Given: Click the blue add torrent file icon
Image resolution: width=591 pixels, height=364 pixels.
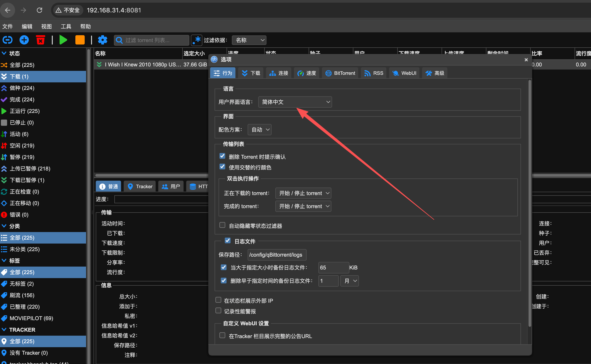Looking at the screenshot, I should (x=24, y=40).
